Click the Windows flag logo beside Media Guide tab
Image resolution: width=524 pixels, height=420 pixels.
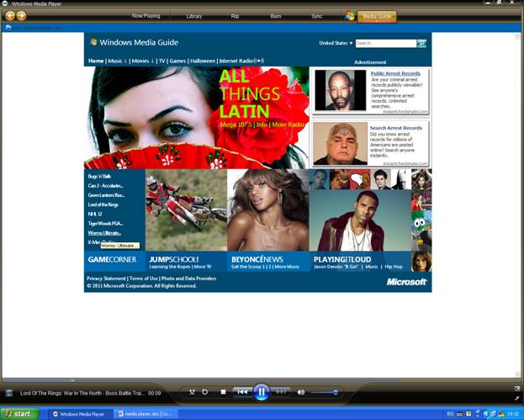tap(350, 16)
